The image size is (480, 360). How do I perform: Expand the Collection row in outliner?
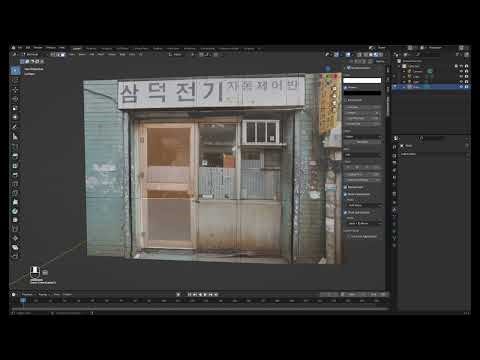point(399,66)
